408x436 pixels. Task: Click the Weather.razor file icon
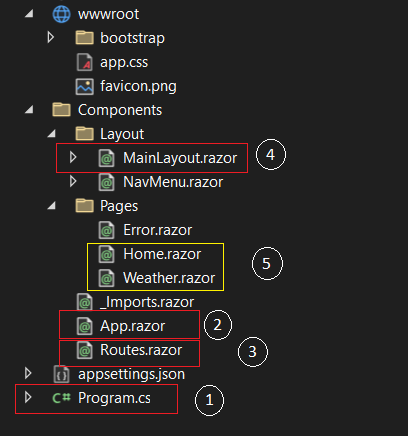[x=107, y=278]
